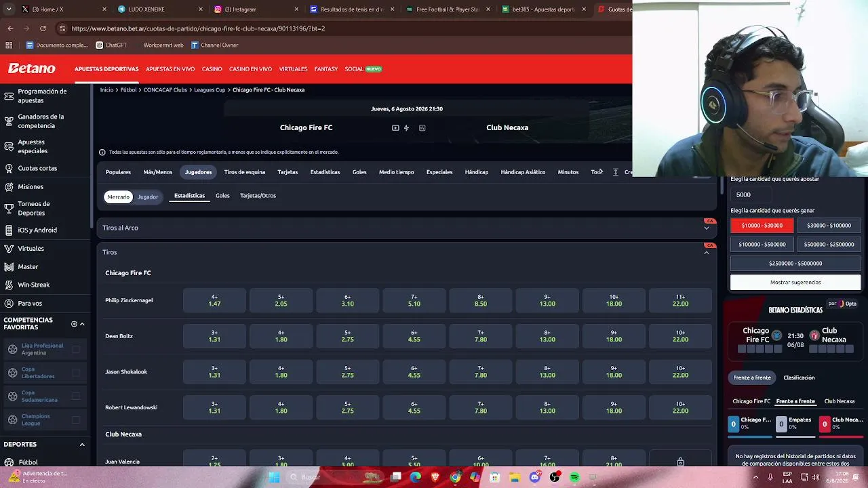Click the Cuotas cortas icon
Screen dimensions: 868x488
(x=9, y=168)
